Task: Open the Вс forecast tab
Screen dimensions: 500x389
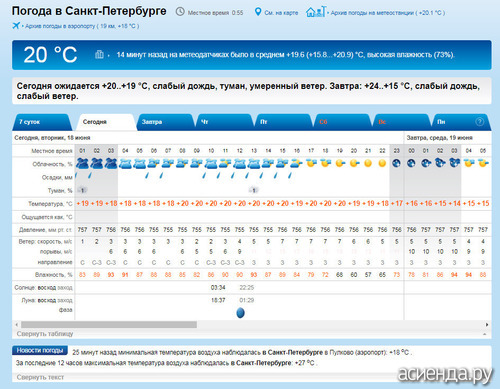Action: coord(402,122)
